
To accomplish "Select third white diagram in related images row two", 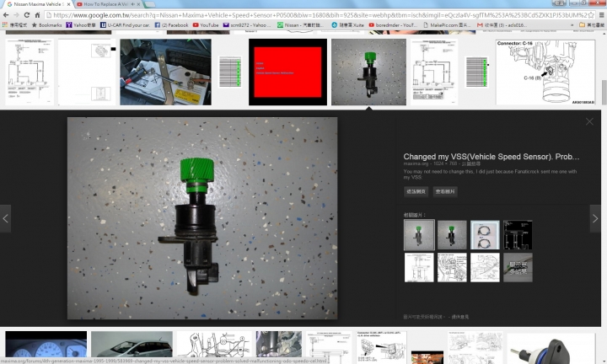I will tap(485, 268).
